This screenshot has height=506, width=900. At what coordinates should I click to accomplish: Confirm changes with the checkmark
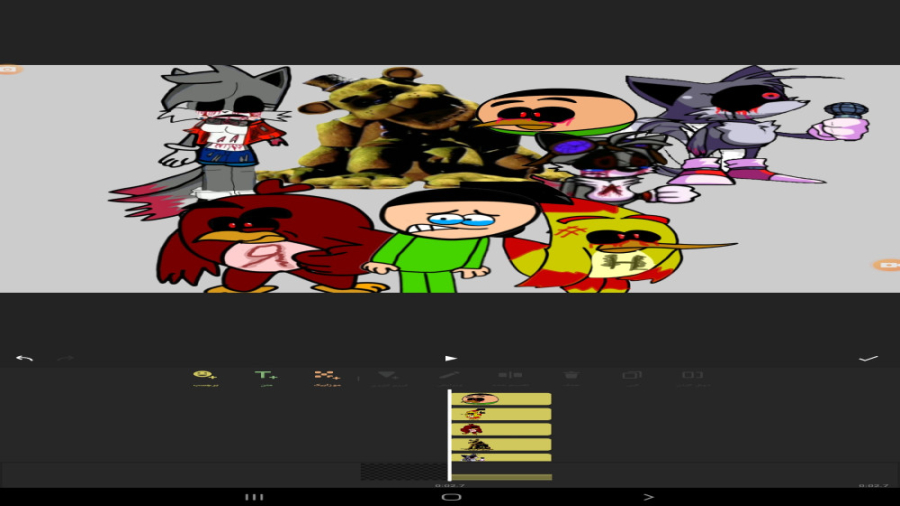coord(868,359)
